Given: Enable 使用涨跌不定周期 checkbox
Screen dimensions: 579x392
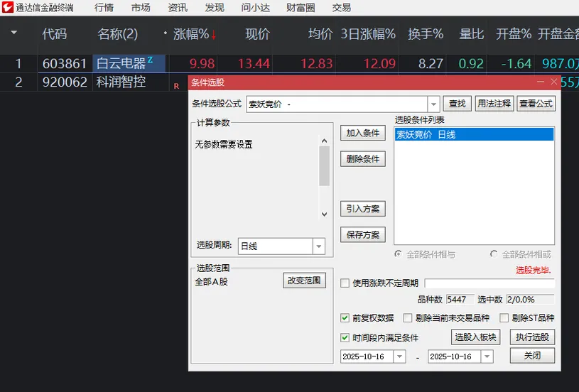Looking at the screenshot, I should 345,283.
